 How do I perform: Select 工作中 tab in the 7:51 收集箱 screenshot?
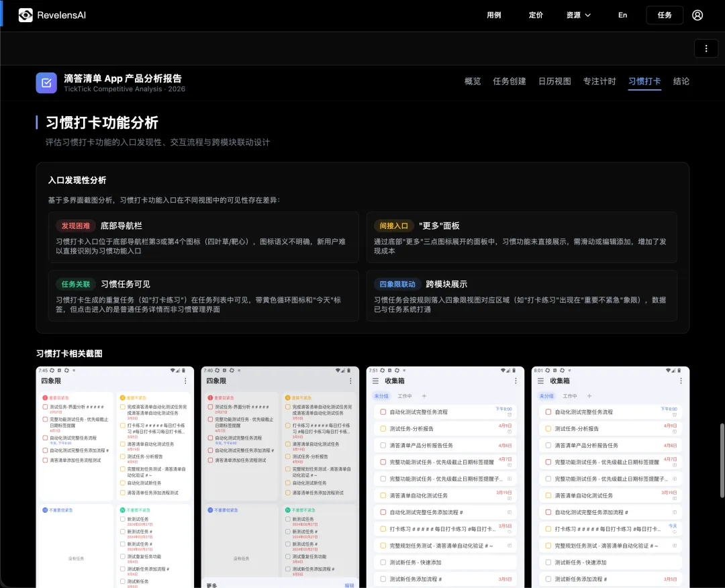(405, 396)
